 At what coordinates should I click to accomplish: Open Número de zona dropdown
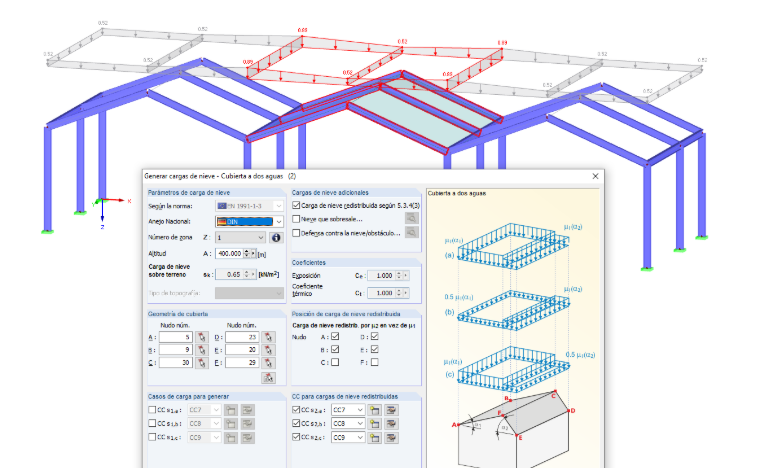tap(240, 237)
